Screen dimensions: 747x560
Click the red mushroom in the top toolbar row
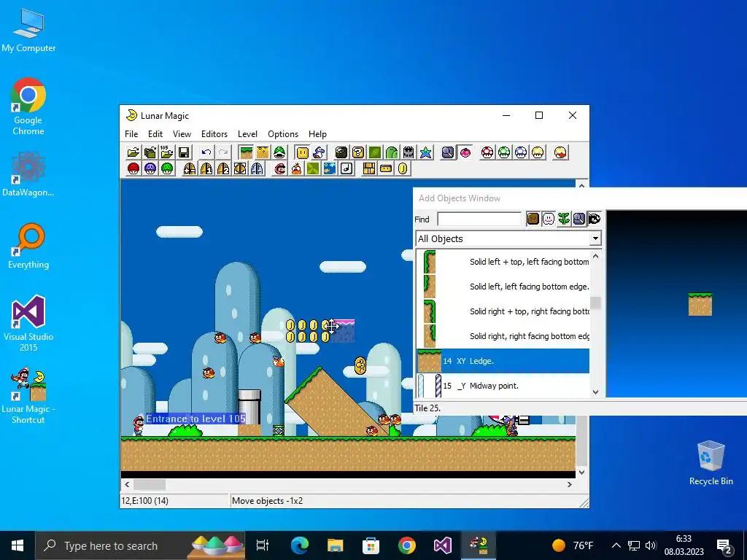(487, 152)
